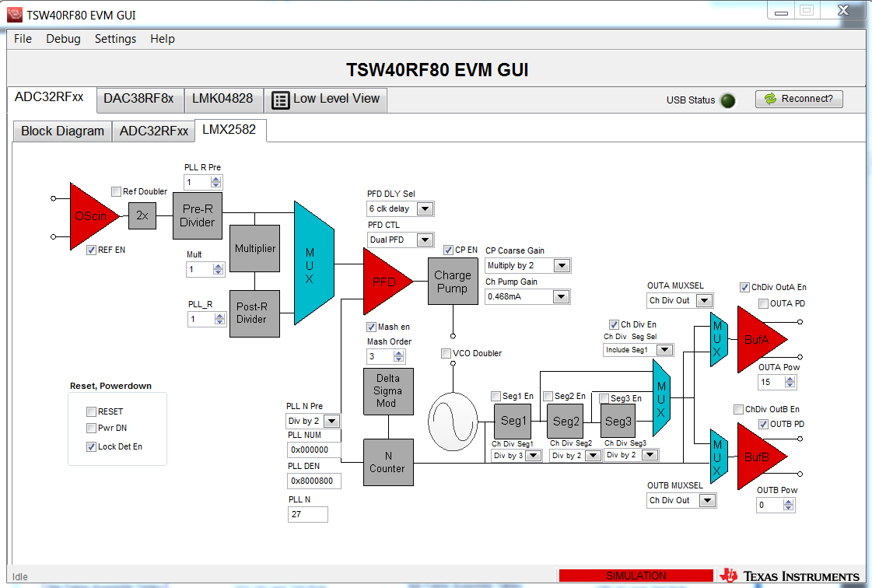Image resolution: width=872 pixels, height=588 pixels.
Task: Open the File menu
Action: pyautogui.click(x=23, y=39)
